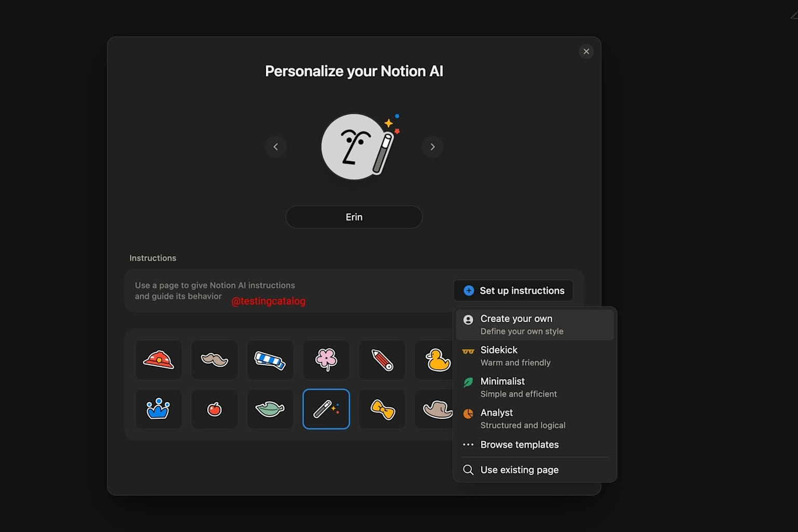Pick the green leaf accessory
This screenshot has height=532, width=798.
270,409
